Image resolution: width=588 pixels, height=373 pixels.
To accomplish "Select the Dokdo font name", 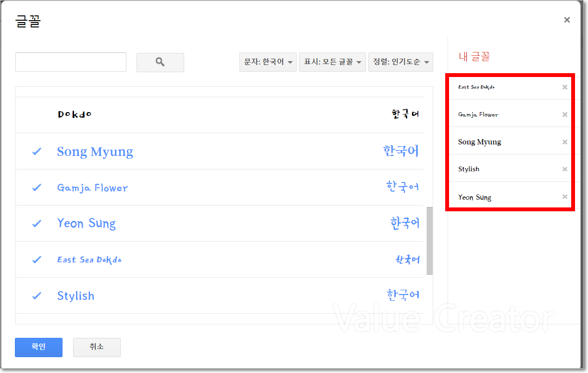I will point(75,115).
